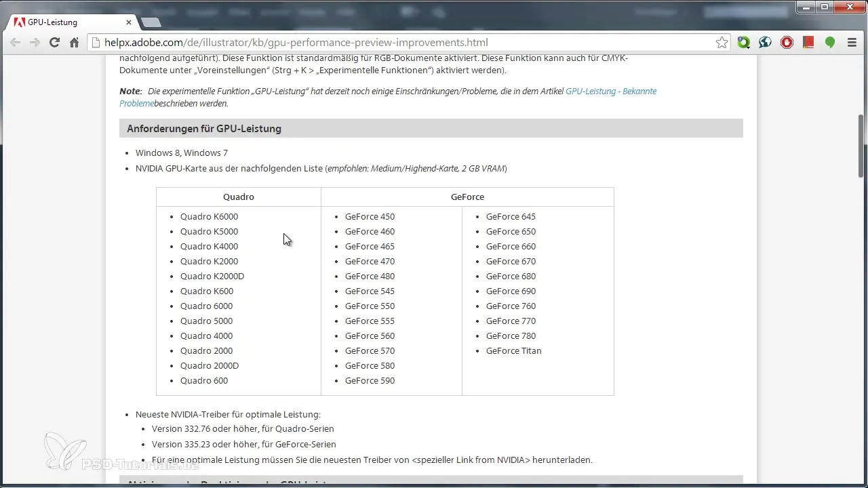Click Quadro K5000 list entry
Screen dimensions: 868x488
pos(209,232)
